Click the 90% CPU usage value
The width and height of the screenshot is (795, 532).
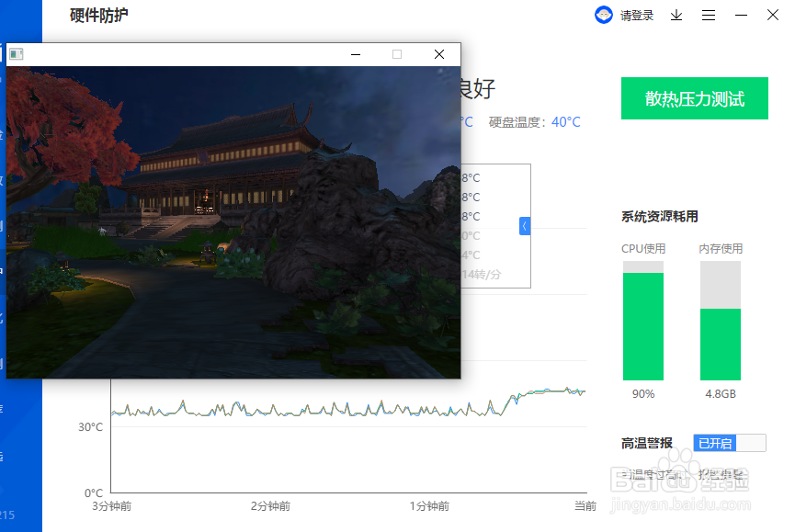tap(643, 393)
